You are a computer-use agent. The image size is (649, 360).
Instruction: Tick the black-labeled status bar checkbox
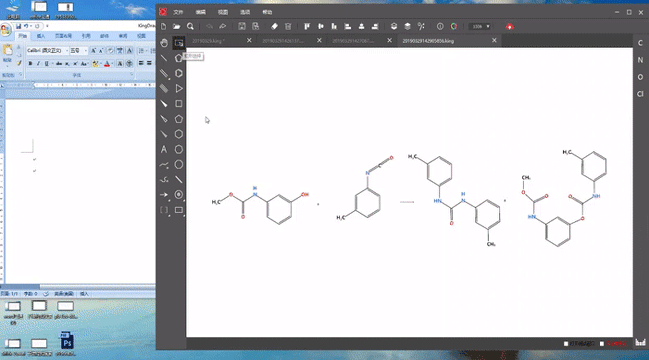(566, 343)
